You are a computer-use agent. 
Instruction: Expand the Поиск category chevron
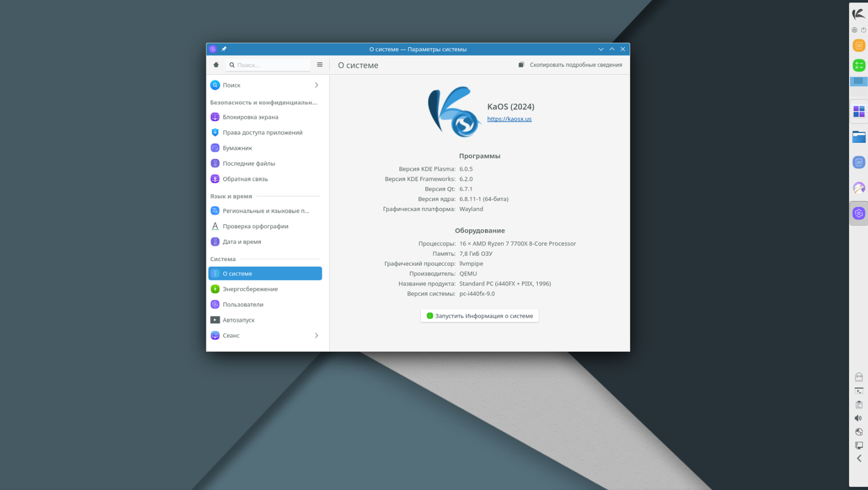pos(317,85)
